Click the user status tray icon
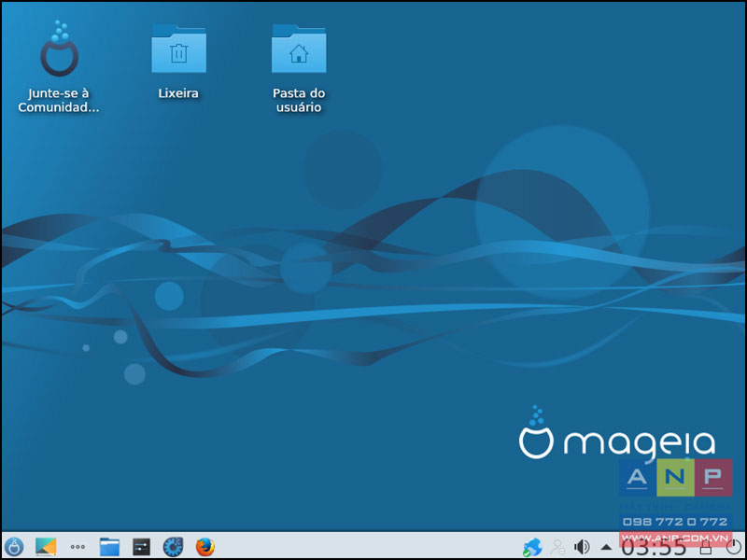 pos(557,547)
